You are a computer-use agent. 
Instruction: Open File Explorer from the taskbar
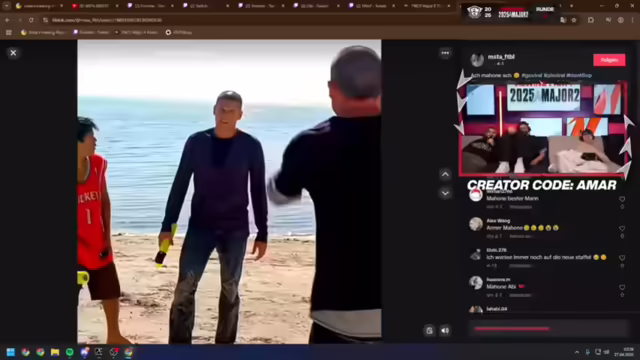tap(55, 352)
